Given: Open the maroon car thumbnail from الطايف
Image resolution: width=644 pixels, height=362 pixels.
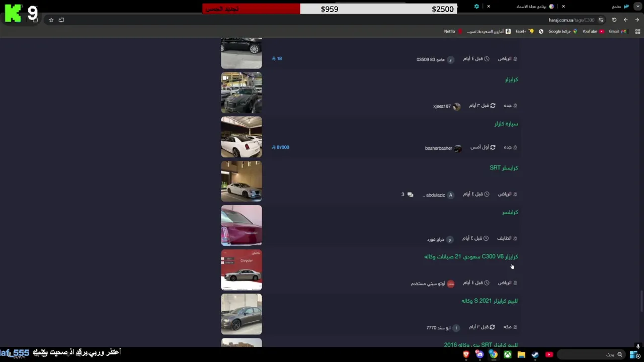Looking at the screenshot, I should [x=242, y=225].
